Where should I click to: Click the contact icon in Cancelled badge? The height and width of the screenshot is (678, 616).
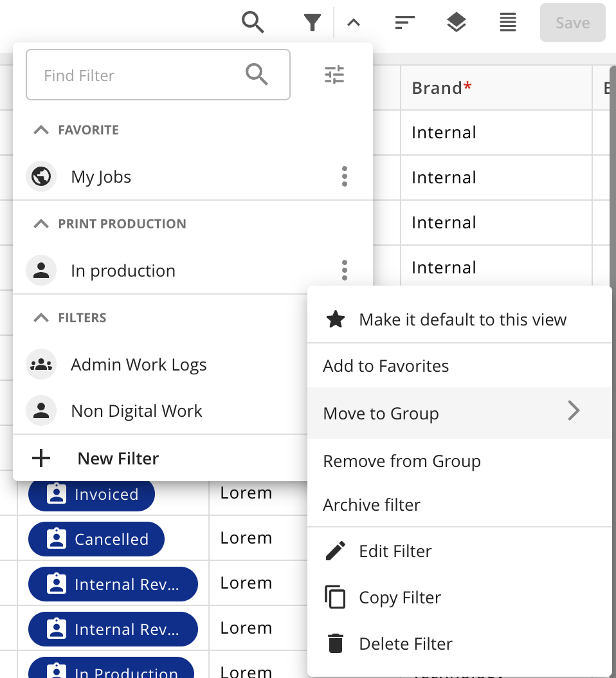click(57, 539)
